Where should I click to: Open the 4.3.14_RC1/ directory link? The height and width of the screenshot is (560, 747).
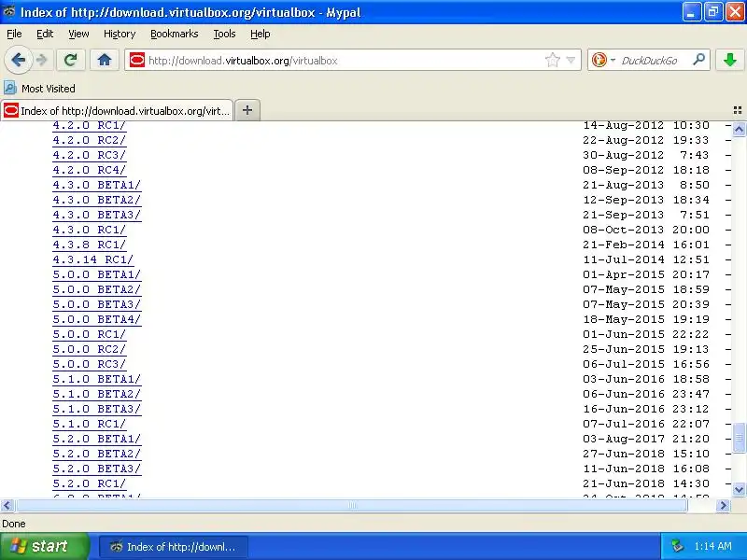click(92, 259)
